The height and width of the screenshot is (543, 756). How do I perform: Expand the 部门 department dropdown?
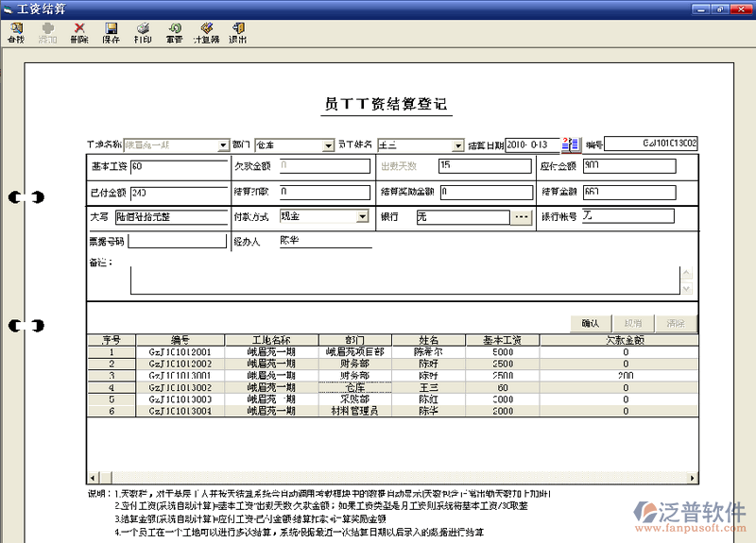(327, 146)
